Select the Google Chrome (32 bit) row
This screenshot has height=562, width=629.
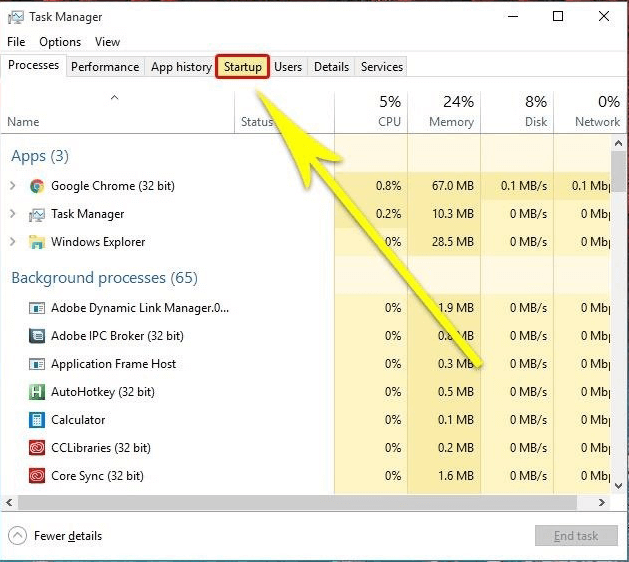308,186
